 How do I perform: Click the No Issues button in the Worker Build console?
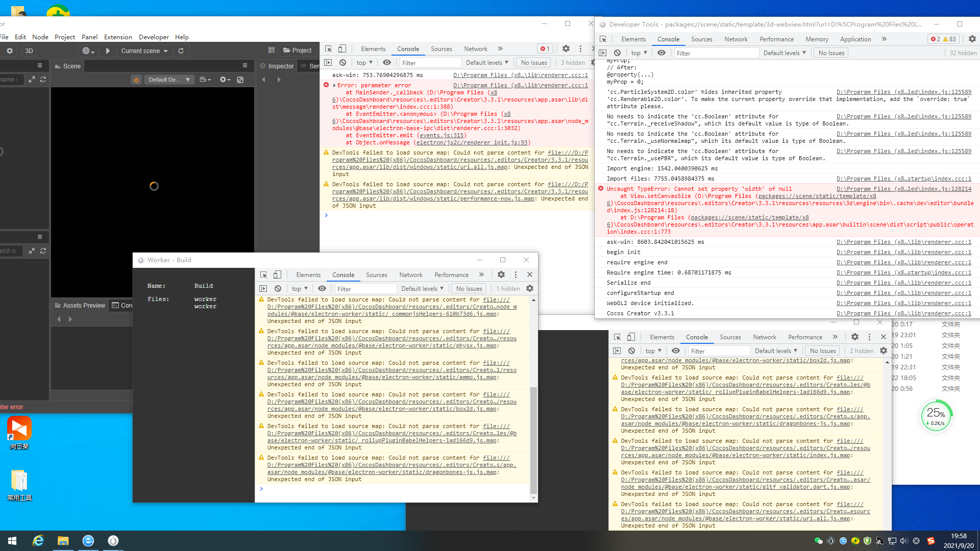(x=469, y=288)
